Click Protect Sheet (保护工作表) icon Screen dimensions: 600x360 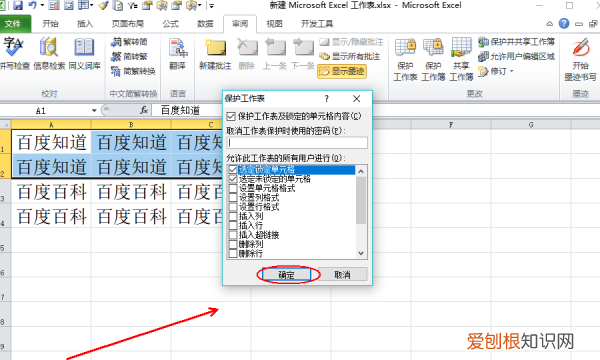[405, 59]
